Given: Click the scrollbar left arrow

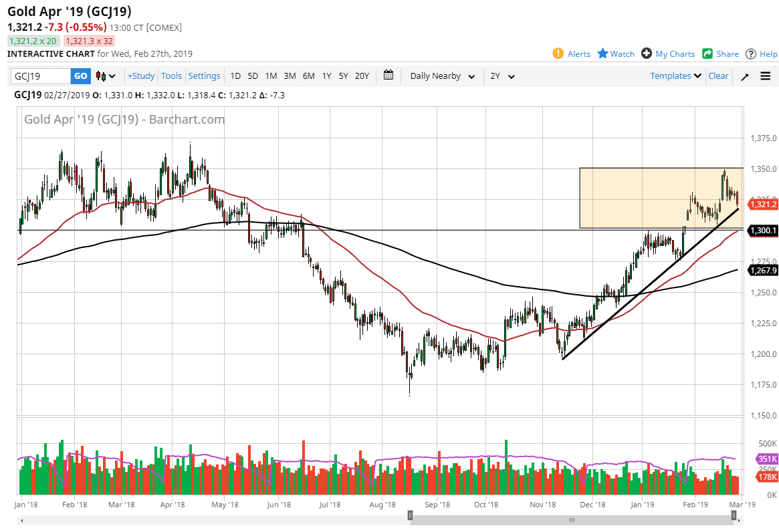Looking at the screenshot, I should [x=21, y=521].
